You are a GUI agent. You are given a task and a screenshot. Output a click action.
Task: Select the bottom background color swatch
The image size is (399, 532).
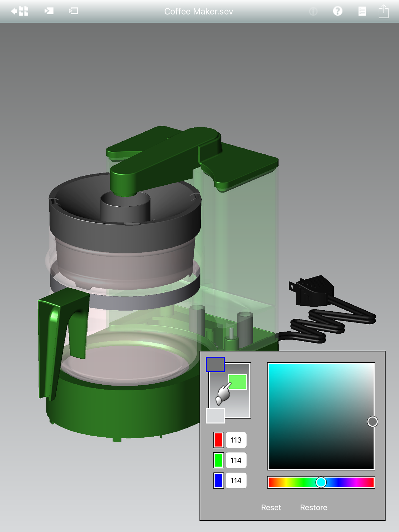[215, 415]
